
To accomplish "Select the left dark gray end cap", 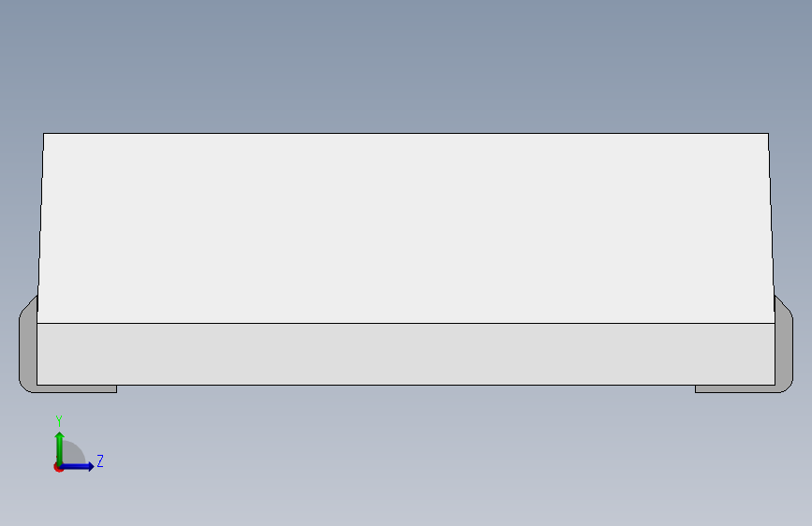I will pos(27,344).
